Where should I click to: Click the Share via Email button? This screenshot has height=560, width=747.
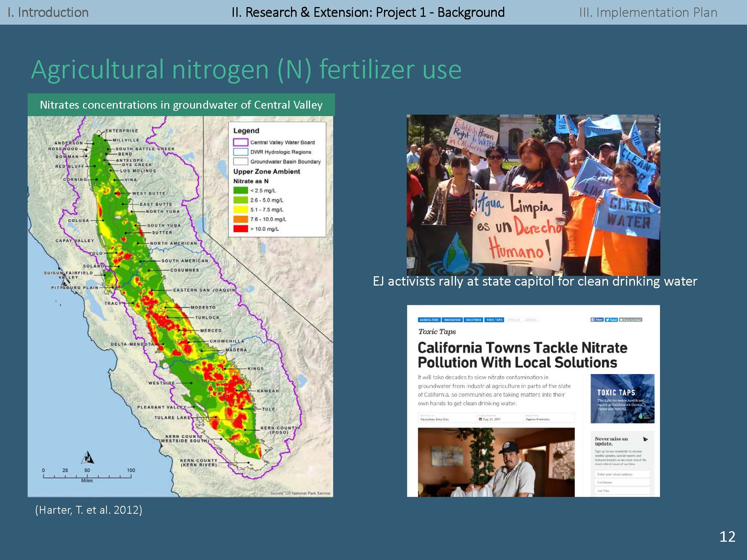pos(630,320)
